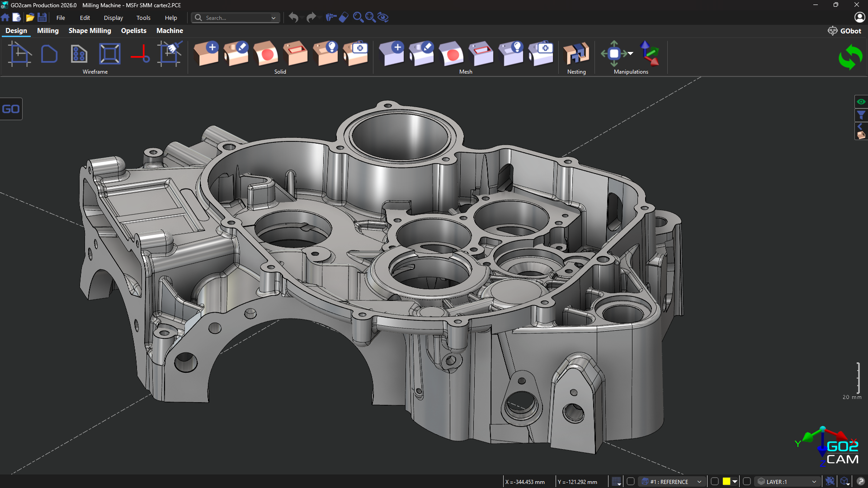Click the Nesting tool icon
Screen dimensions: 868x488
tap(576, 54)
